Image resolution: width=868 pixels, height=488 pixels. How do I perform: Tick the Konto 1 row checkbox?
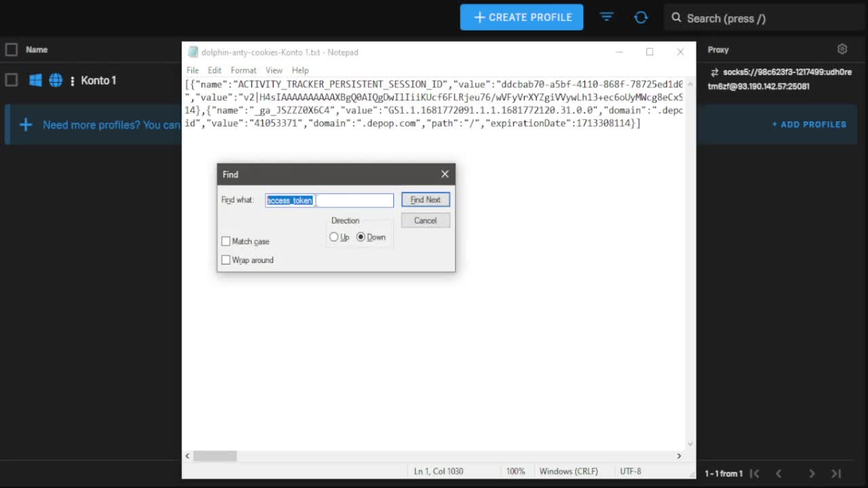tap(12, 80)
